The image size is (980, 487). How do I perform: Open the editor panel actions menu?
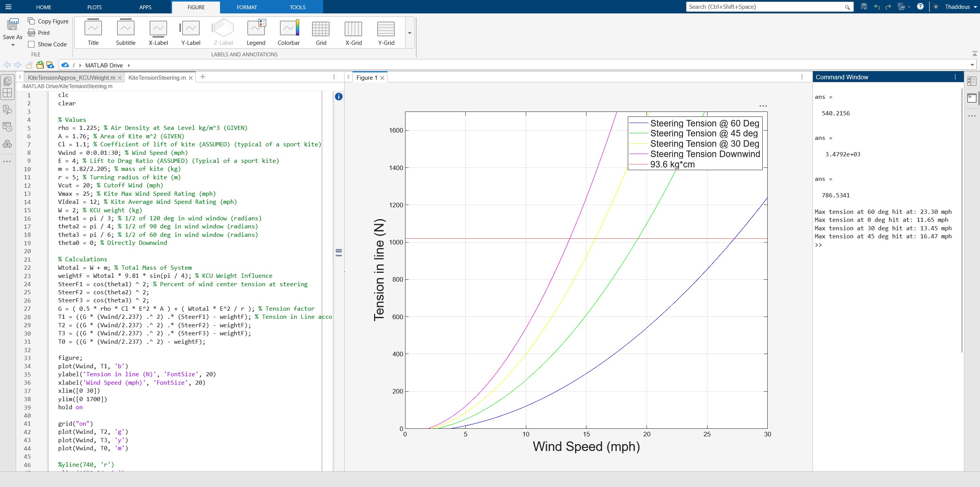pos(334,77)
